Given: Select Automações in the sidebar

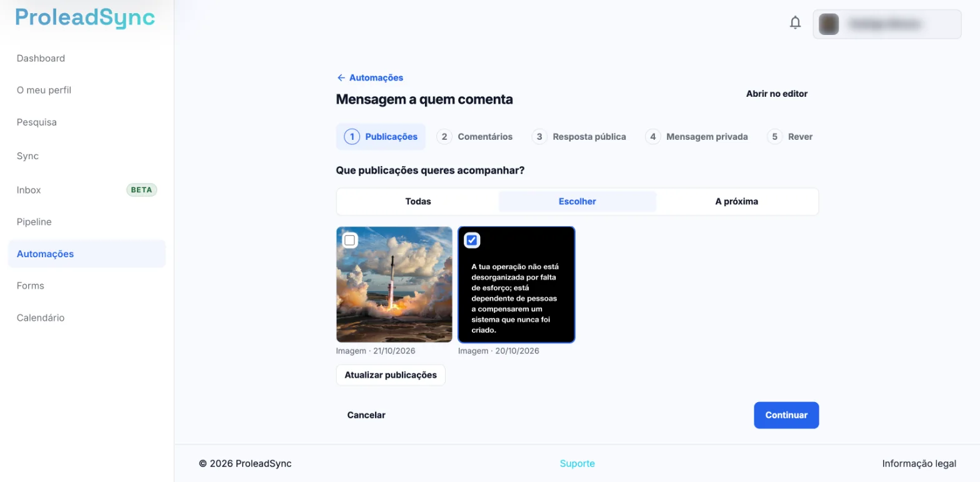Looking at the screenshot, I should (x=87, y=254).
